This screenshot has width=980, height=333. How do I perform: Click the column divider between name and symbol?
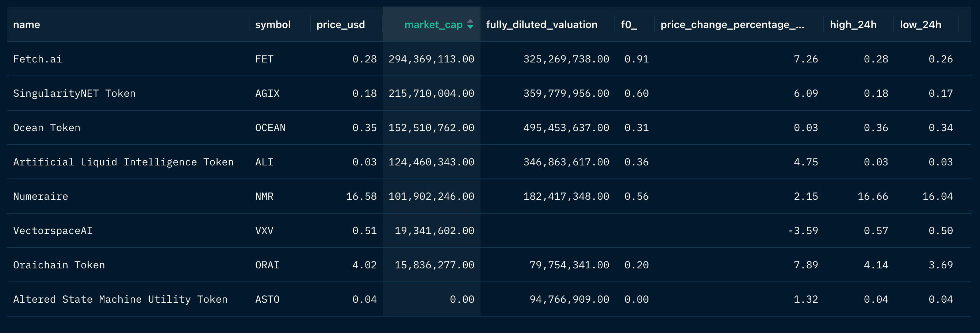pyautogui.click(x=249, y=24)
